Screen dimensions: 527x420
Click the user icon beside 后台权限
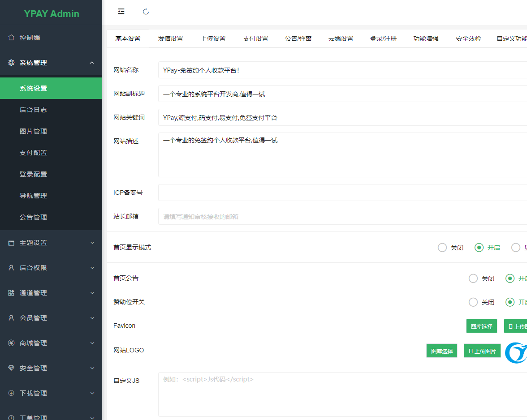(x=11, y=268)
